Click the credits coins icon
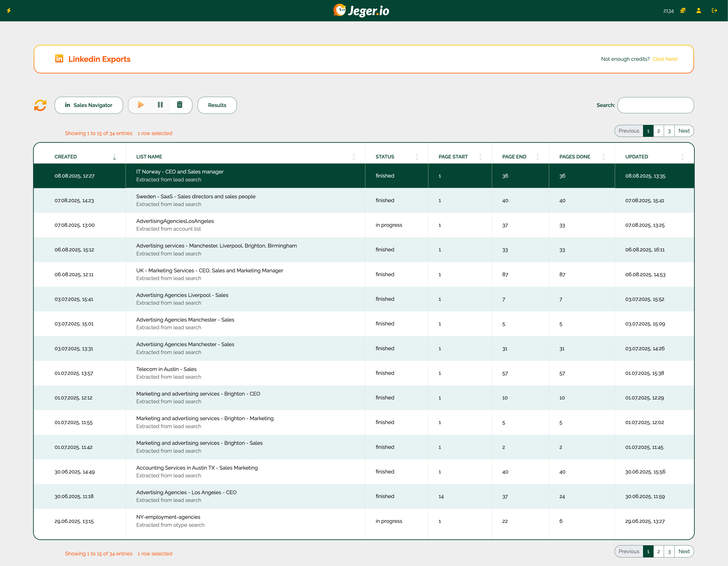 (683, 11)
